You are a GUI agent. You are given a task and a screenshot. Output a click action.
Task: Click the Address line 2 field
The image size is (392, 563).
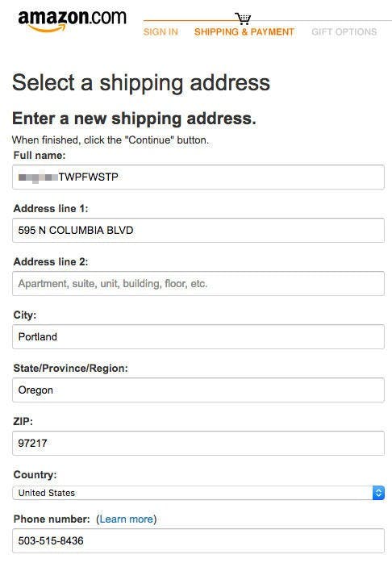coord(198,284)
